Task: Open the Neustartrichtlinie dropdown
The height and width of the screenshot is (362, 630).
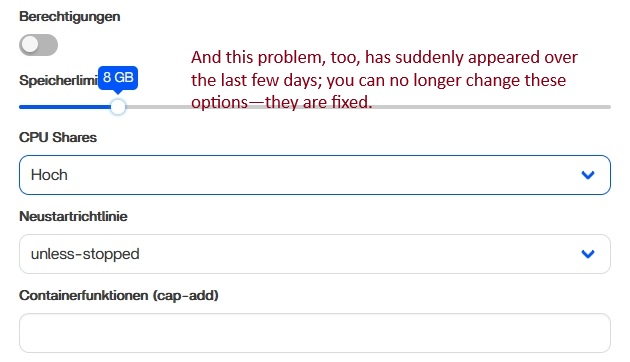Action: [315, 254]
